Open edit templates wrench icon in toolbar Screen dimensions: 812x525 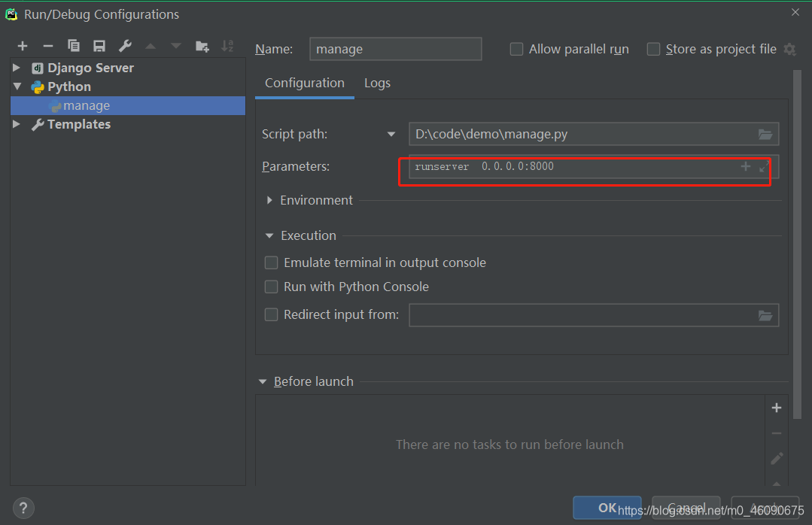click(x=125, y=46)
